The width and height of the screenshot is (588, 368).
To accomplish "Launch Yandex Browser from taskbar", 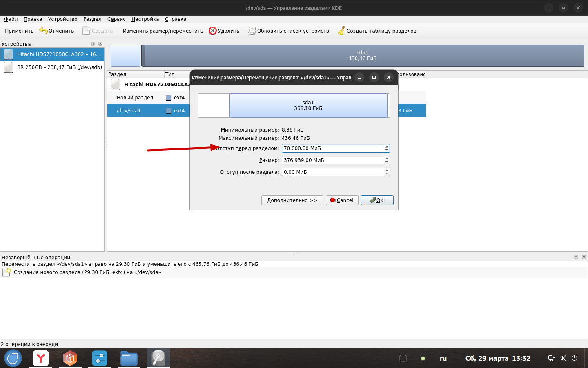I will pyautogui.click(x=41, y=358).
